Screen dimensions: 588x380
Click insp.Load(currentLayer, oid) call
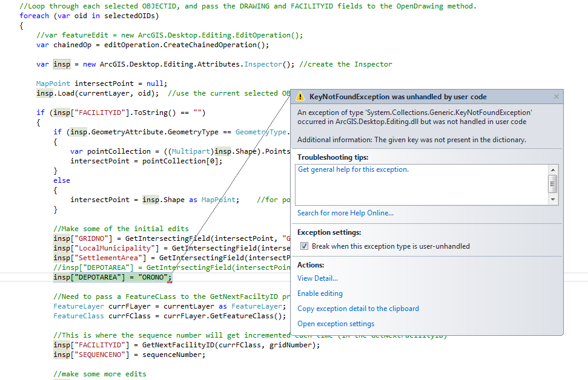click(97, 93)
